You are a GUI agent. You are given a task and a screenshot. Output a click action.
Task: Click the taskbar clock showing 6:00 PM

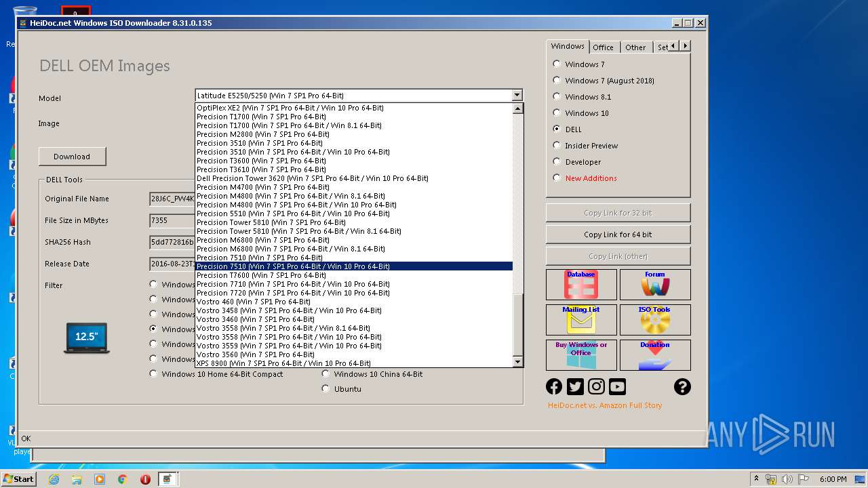[833, 479]
